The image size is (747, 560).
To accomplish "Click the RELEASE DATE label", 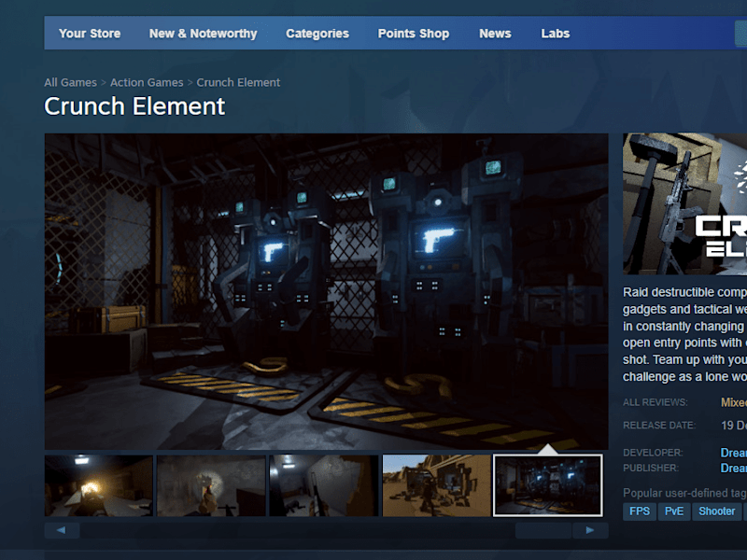I will pos(659,426).
